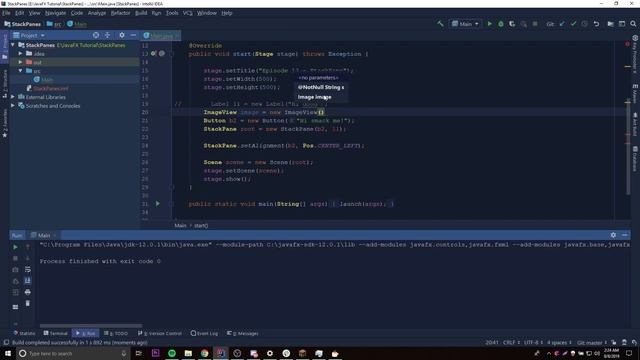Hide the Project panel with minus icon
This screenshot has height=360, width=640.
click(x=133, y=36)
